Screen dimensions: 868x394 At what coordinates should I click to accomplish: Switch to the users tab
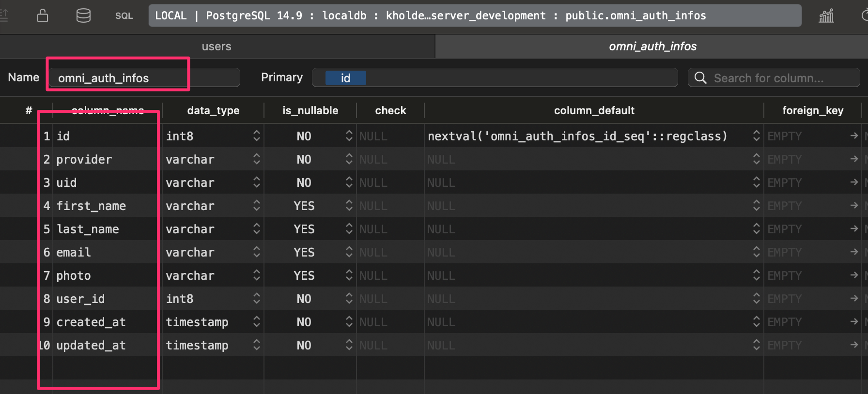(x=217, y=46)
